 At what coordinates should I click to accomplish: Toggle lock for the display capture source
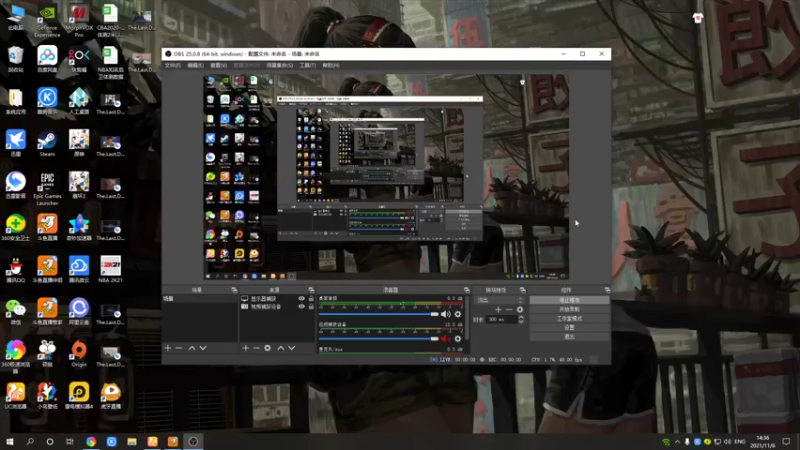tap(311, 298)
